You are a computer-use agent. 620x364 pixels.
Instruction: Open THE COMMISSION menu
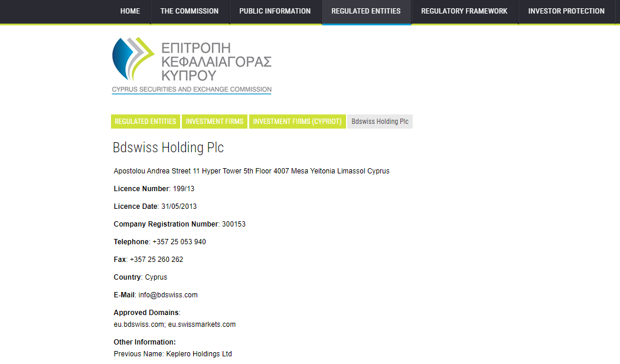point(190,11)
